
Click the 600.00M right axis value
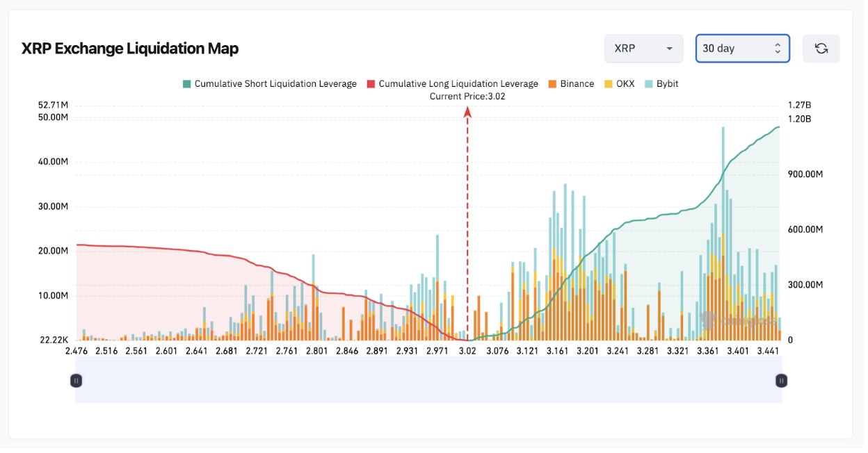pos(805,229)
